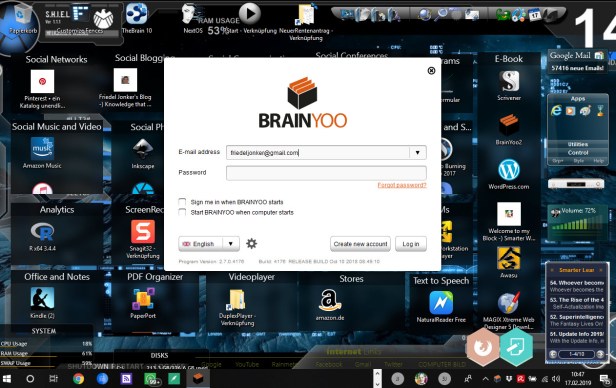Open DuplexPlayer folder shortcut
616x388 pixels.
click(x=237, y=300)
